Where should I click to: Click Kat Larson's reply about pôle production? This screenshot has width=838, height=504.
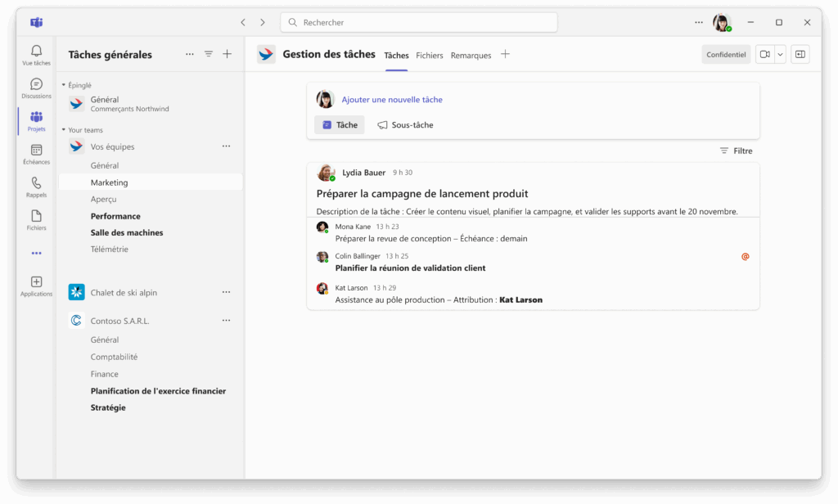pyautogui.click(x=439, y=299)
